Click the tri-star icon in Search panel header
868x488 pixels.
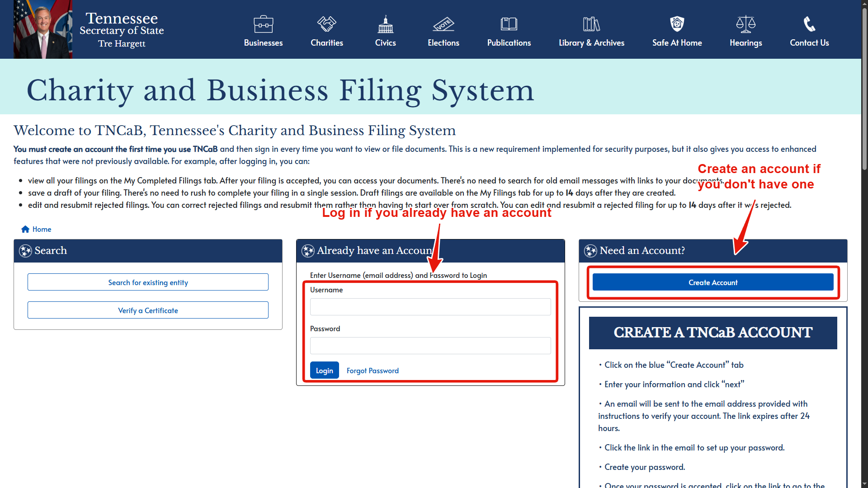pos(26,251)
